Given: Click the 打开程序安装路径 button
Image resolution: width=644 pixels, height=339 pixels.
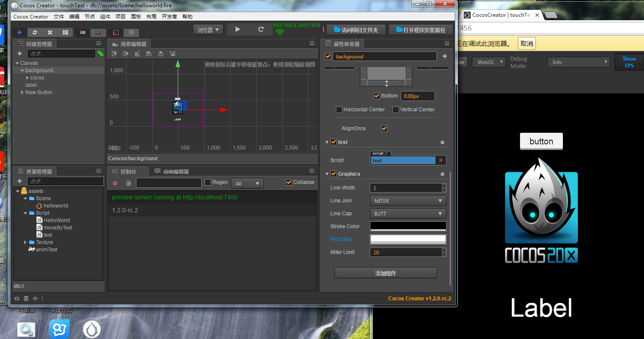Looking at the screenshot, I should 420,30.
